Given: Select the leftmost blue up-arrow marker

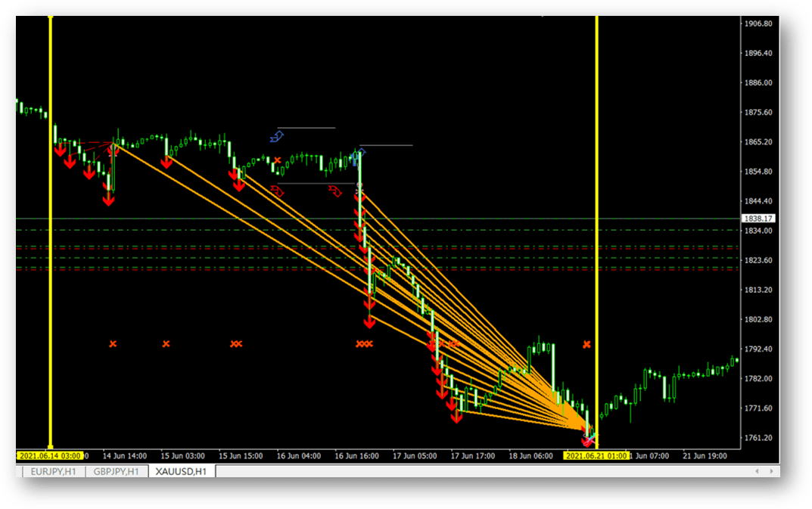Looking at the screenshot, I should [277, 137].
